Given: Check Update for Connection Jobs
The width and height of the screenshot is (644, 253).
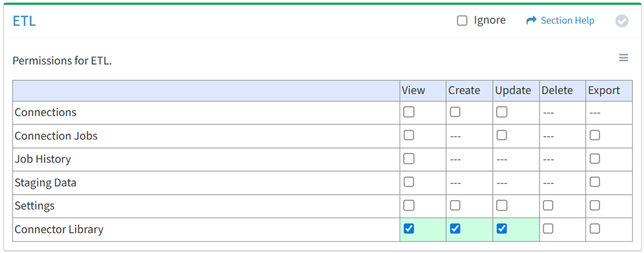Looking at the screenshot, I should pos(502,136).
